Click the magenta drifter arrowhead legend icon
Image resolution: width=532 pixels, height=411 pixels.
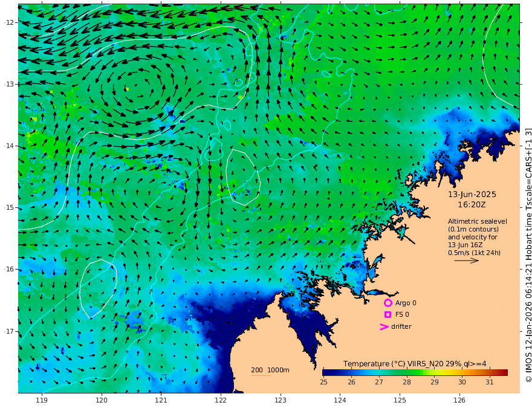pyautogui.click(x=384, y=327)
